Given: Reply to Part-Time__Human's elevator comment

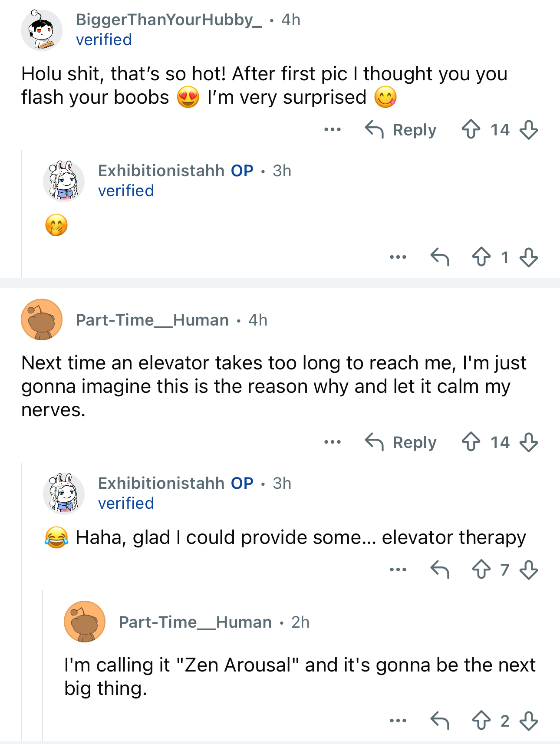Looking at the screenshot, I should tap(401, 442).
